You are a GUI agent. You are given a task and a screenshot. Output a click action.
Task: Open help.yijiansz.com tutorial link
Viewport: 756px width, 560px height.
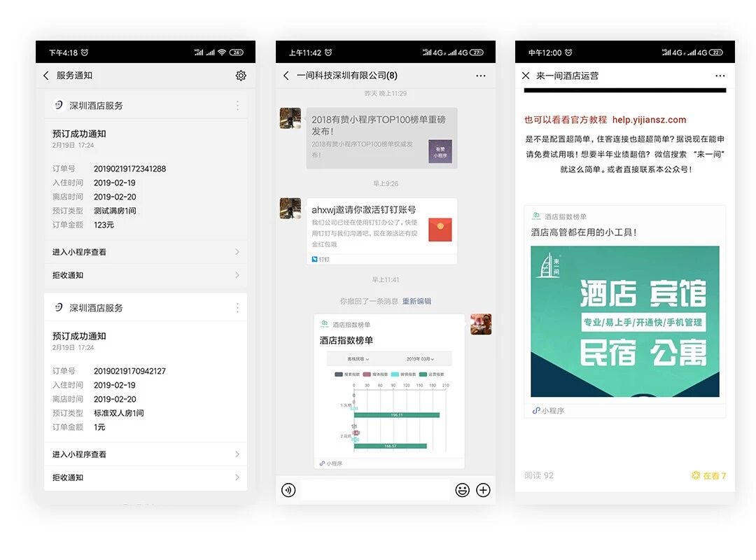click(x=649, y=120)
